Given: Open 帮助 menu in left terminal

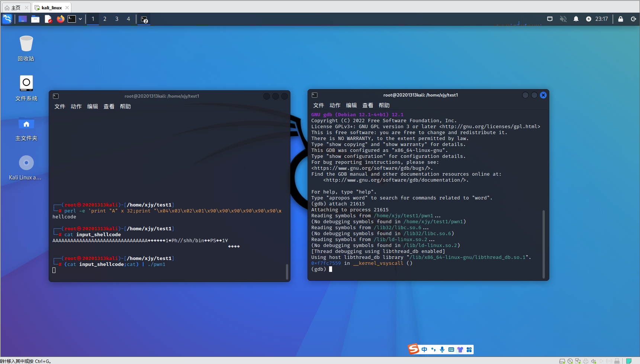Looking at the screenshot, I should click(x=125, y=107).
